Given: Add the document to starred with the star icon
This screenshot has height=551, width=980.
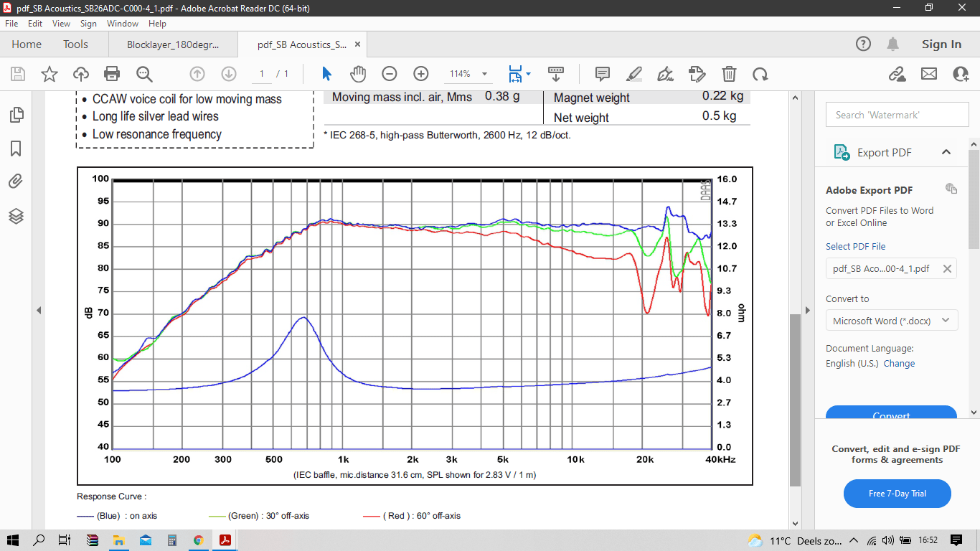Looking at the screenshot, I should coord(50,74).
